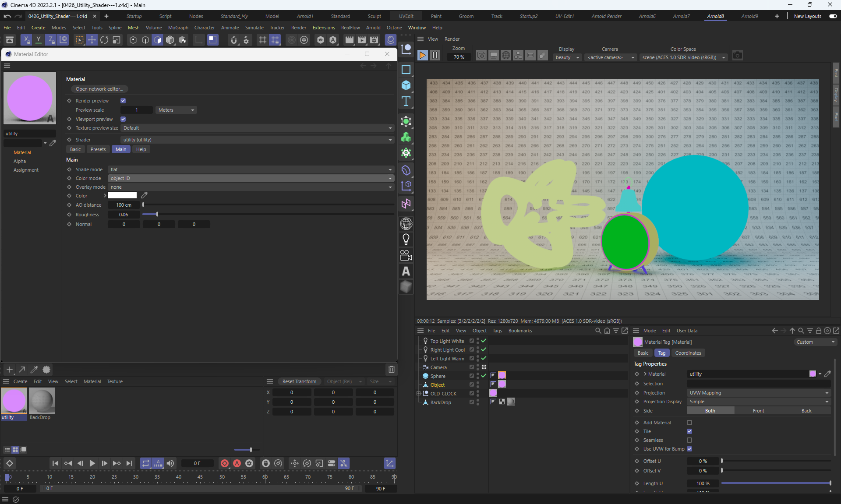Select the Text spline tool icon
841x504 pixels.
point(406,102)
